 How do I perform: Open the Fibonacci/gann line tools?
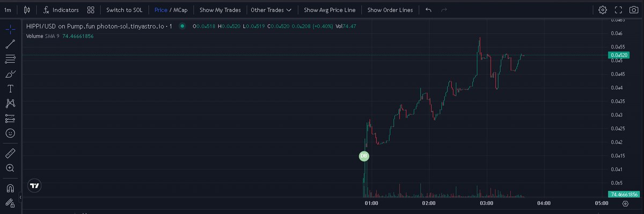pyautogui.click(x=10, y=58)
